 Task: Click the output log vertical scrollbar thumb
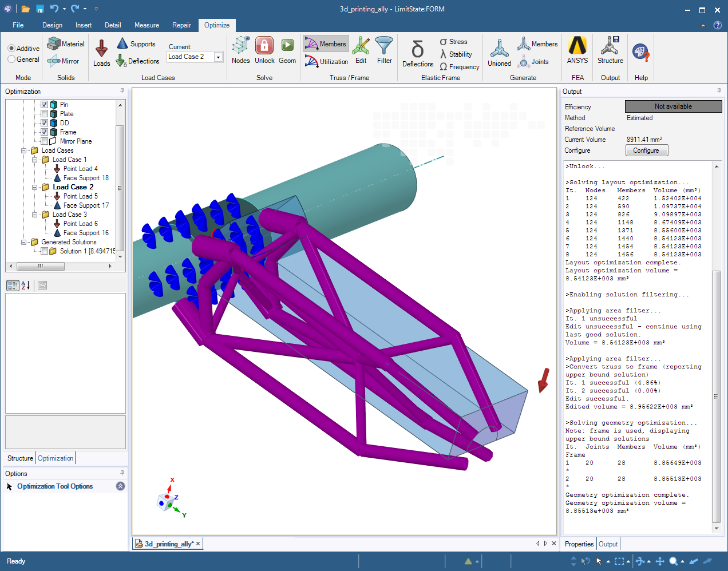(716, 396)
